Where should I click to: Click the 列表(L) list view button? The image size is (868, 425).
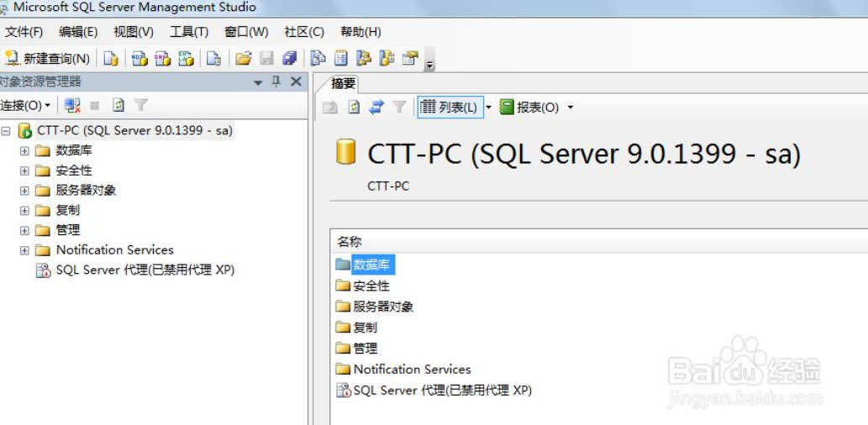450,108
